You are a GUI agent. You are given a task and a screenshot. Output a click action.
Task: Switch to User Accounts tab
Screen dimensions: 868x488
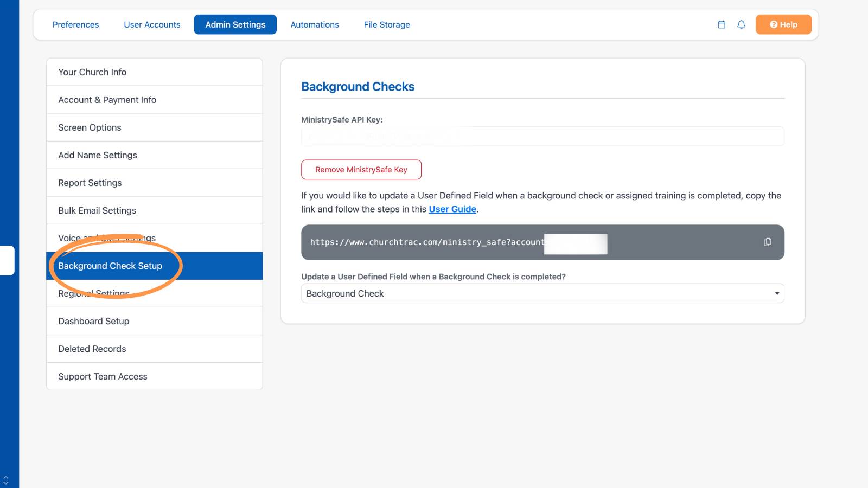click(152, 24)
